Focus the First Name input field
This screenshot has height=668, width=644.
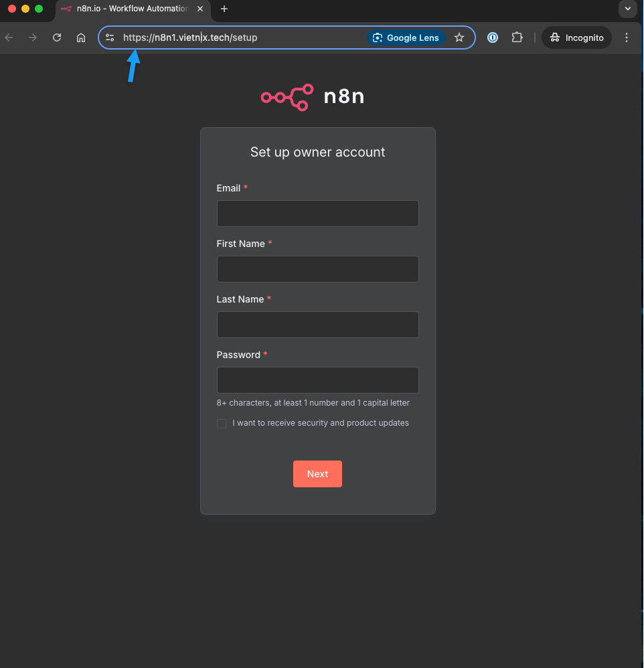(317, 269)
